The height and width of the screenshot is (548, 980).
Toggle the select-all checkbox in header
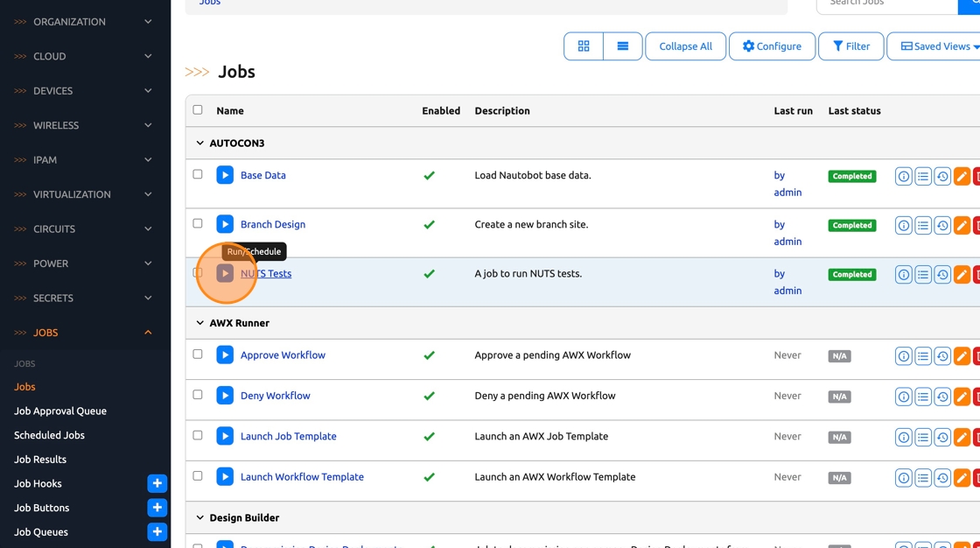pos(198,110)
